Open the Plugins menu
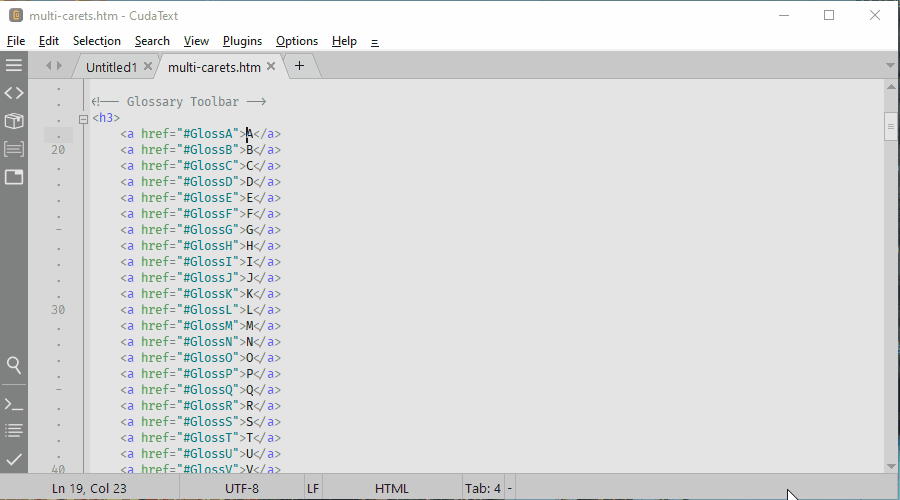 (x=242, y=41)
